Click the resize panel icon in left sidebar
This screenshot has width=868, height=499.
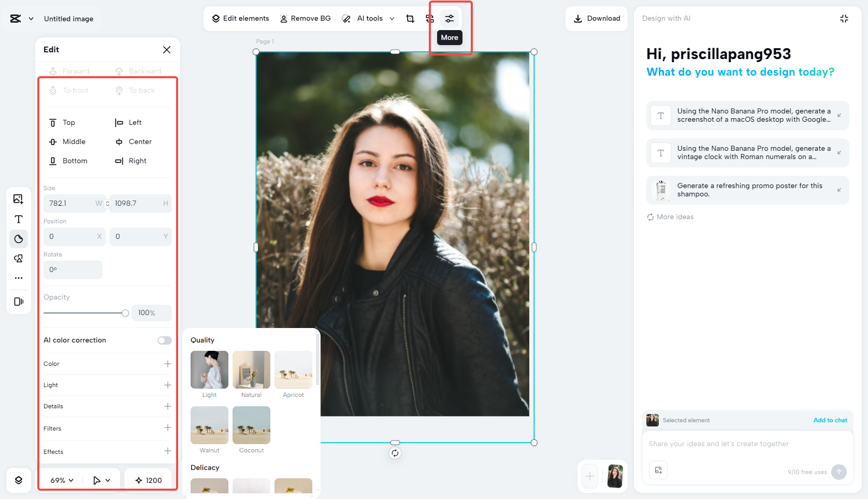click(19, 302)
